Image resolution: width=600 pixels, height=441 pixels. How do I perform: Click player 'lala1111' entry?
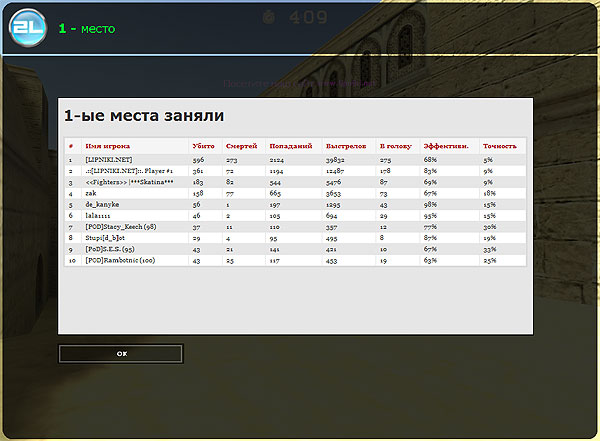(100, 215)
